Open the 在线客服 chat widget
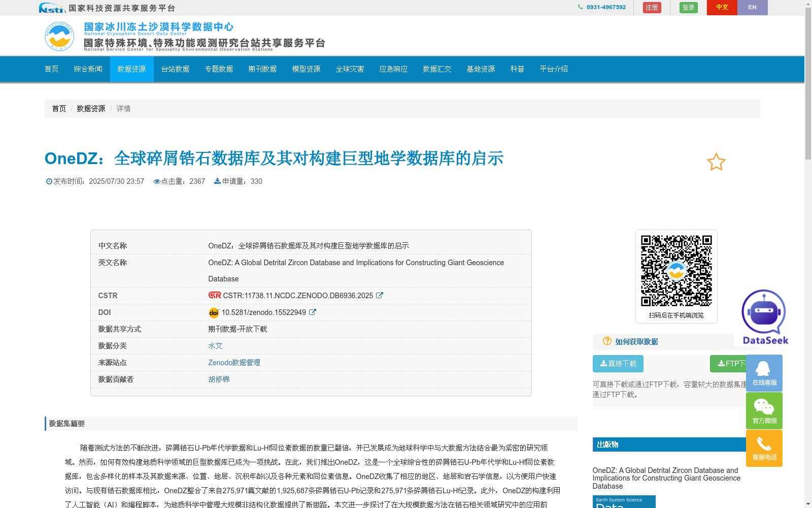The image size is (812, 508). click(x=764, y=373)
